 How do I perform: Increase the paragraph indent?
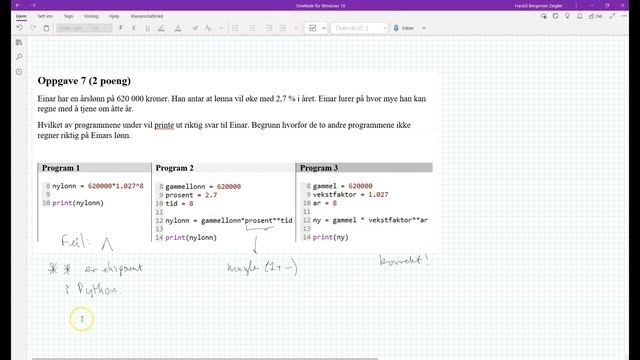pos(282,28)
